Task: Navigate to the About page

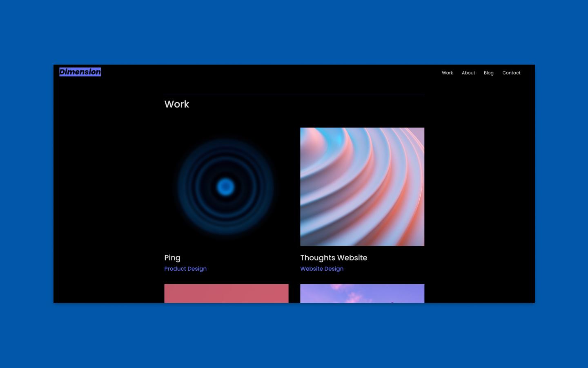Action: click(468, 73)
